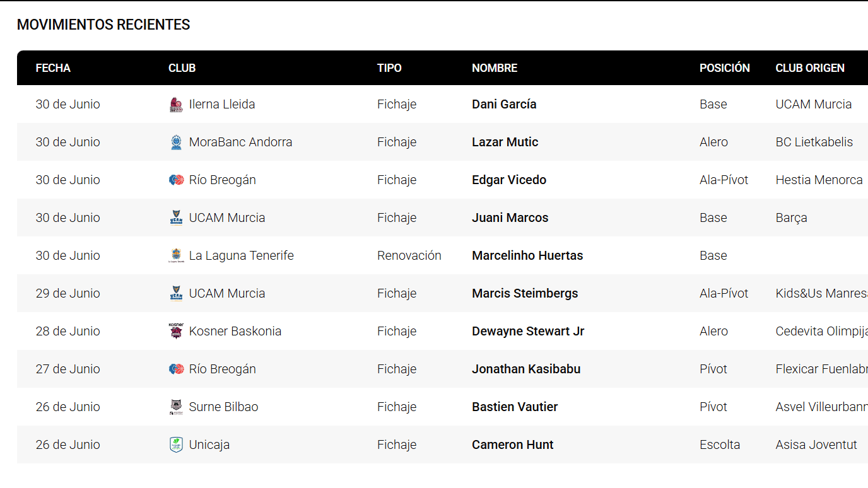
Task: Click the Ilerna Lleida club logo
Action: click(x=176, y=105)
